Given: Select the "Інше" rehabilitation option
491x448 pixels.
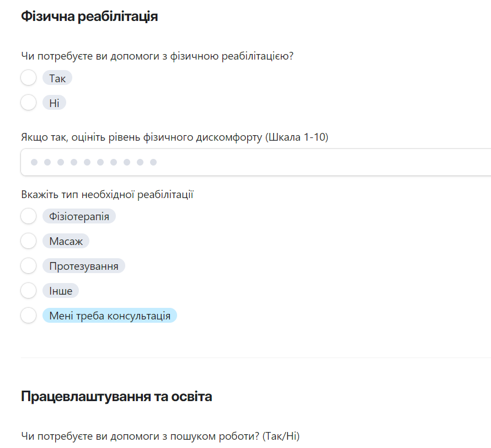Looking at the screenshot, I should tap(28, 290).
